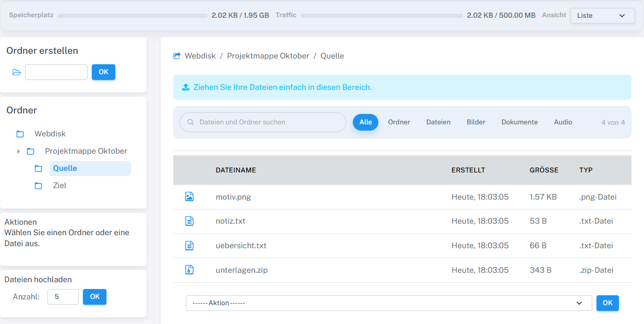Image resolution: width=644 pixels, height=324 pixels.
Task: Select the Alle filter tab
Action: [365, 122]
